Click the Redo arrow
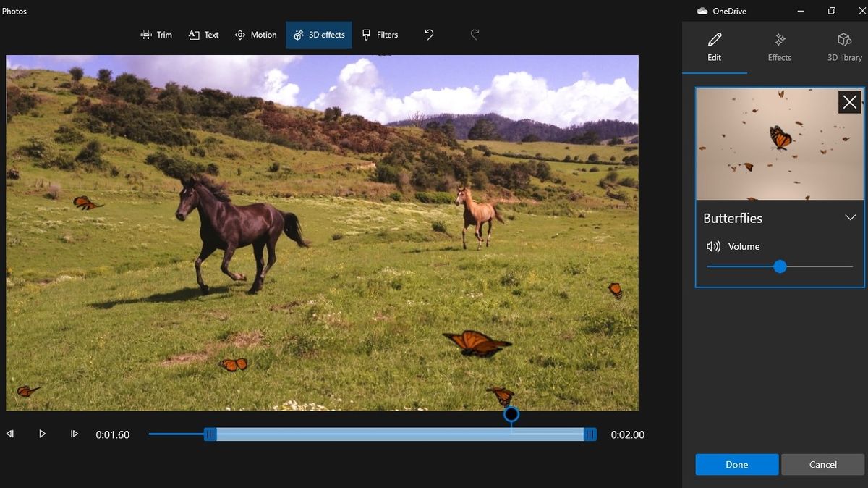 pyautogui.click(x=475, y=34)
